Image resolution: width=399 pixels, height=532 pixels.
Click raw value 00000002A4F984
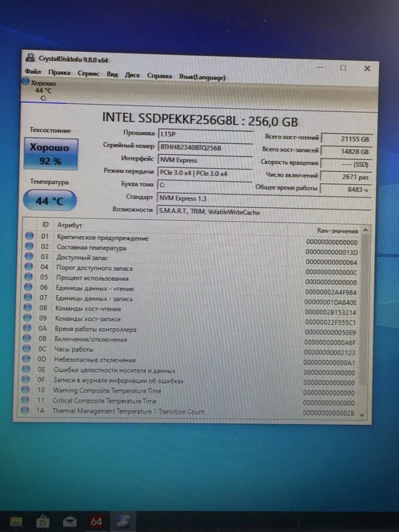click(x=331, y=292)
